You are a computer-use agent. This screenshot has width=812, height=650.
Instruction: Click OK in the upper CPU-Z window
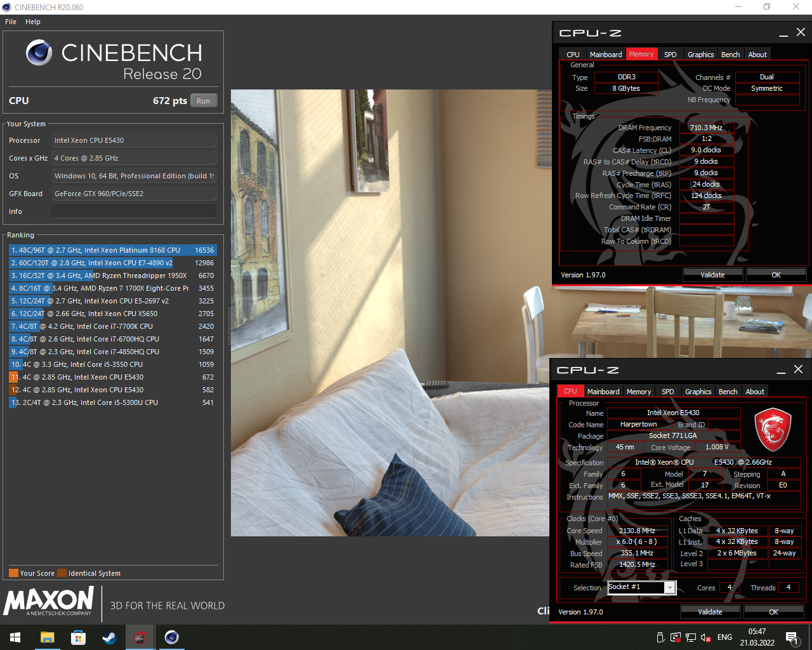(x=776, y=275)
